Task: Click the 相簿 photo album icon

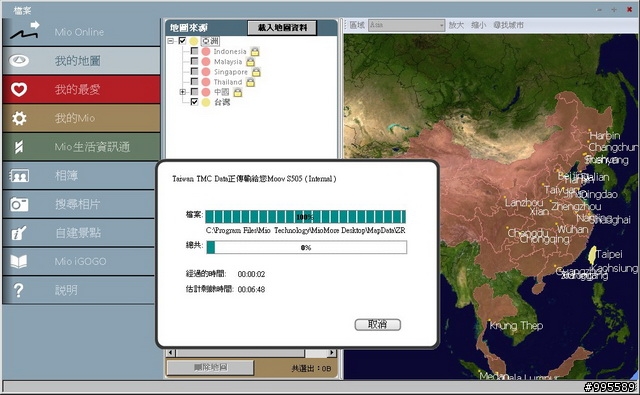Action: point(19,176)
